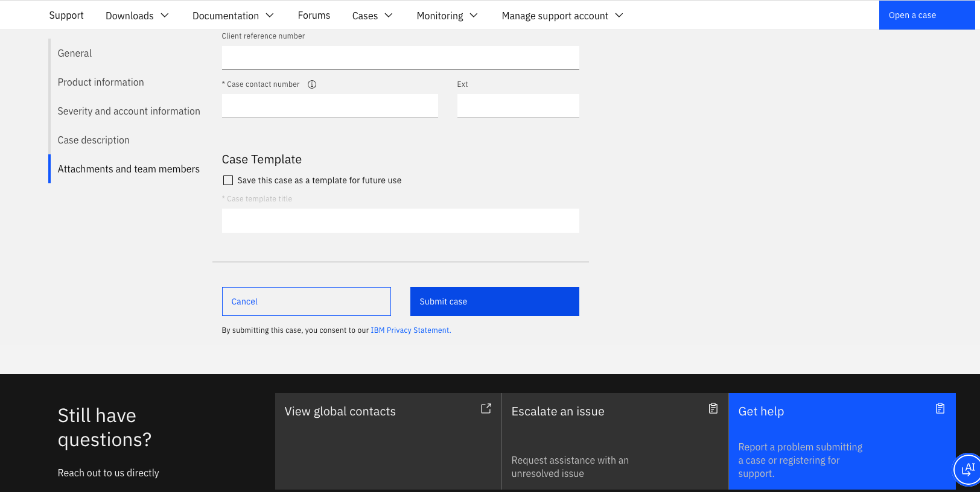Open the Documentation menu label

[226, 16]
